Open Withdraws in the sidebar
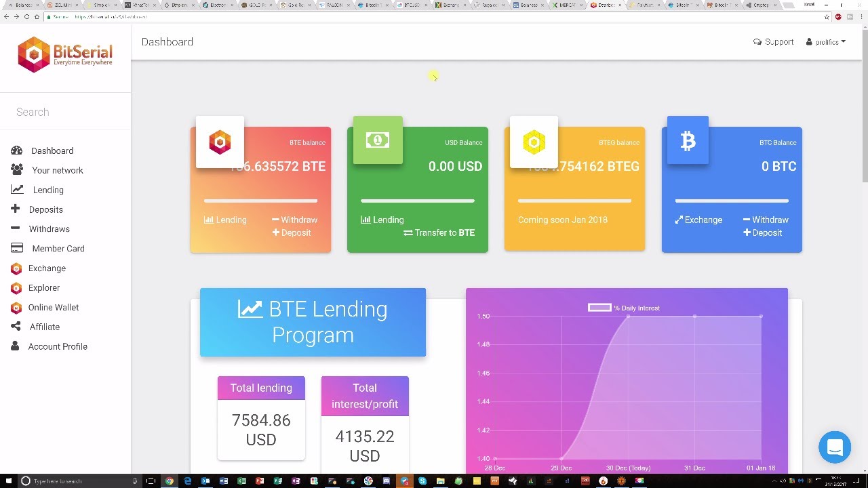Image resolution: width=868 pixels, height=488 pixels. 49,229
